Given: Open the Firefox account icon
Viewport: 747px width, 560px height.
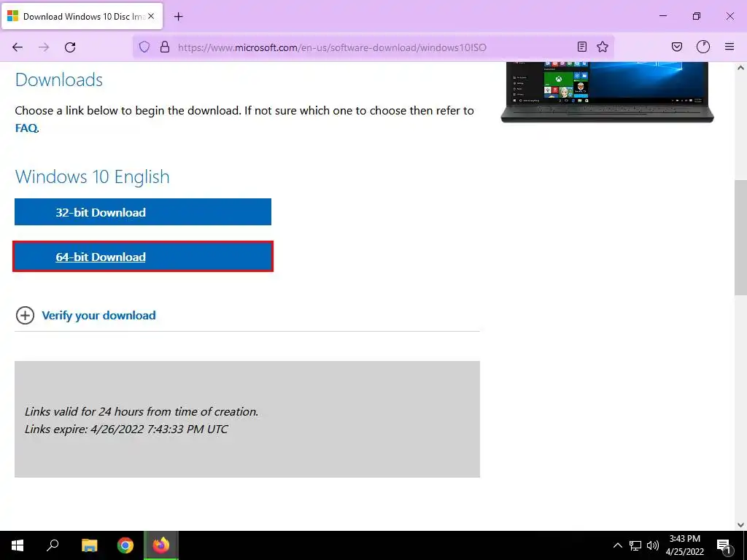Looking at the screenshot, I should pos(703,47).
